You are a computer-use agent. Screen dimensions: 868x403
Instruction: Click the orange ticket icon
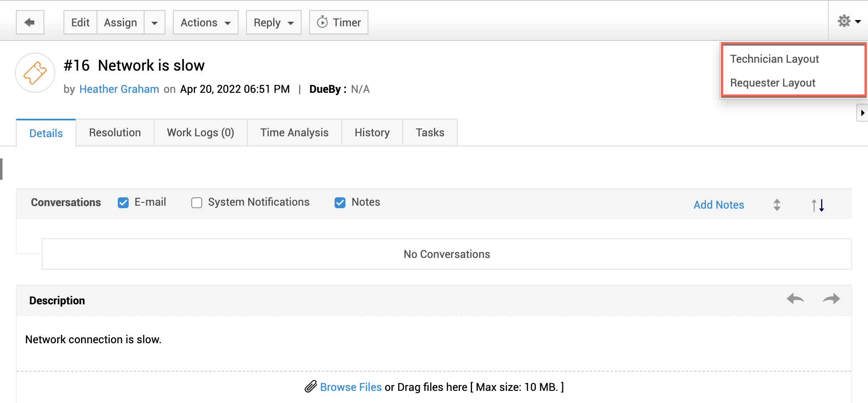coord(35,73)
